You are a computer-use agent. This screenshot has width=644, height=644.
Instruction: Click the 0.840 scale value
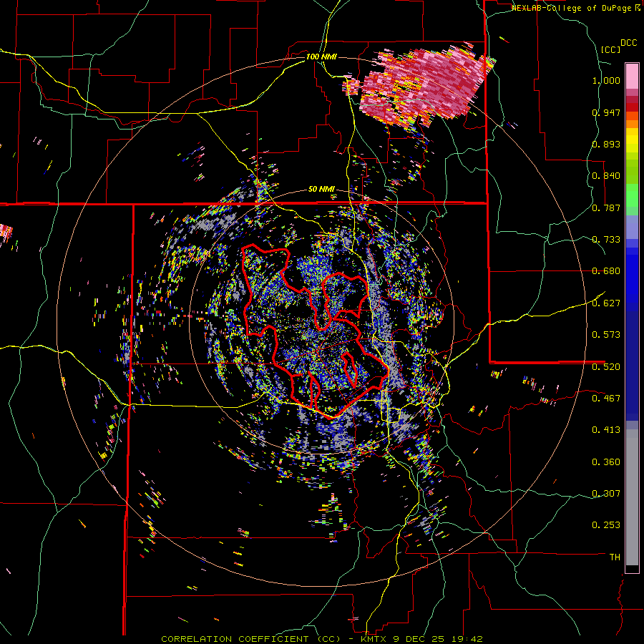[x=606, y=176]
